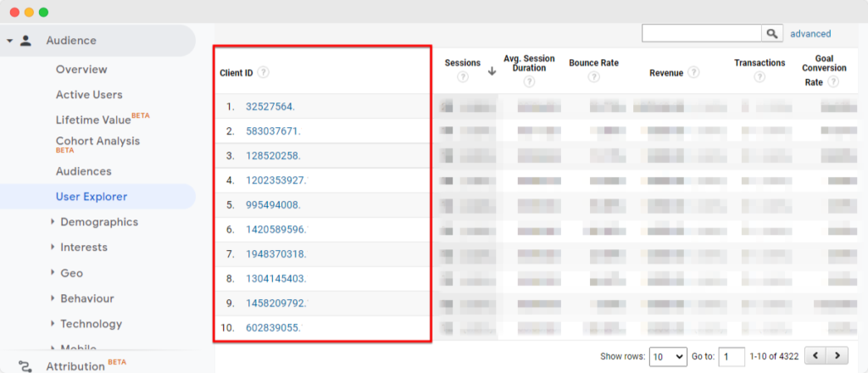Click the Go to page number field

[731, 357]
